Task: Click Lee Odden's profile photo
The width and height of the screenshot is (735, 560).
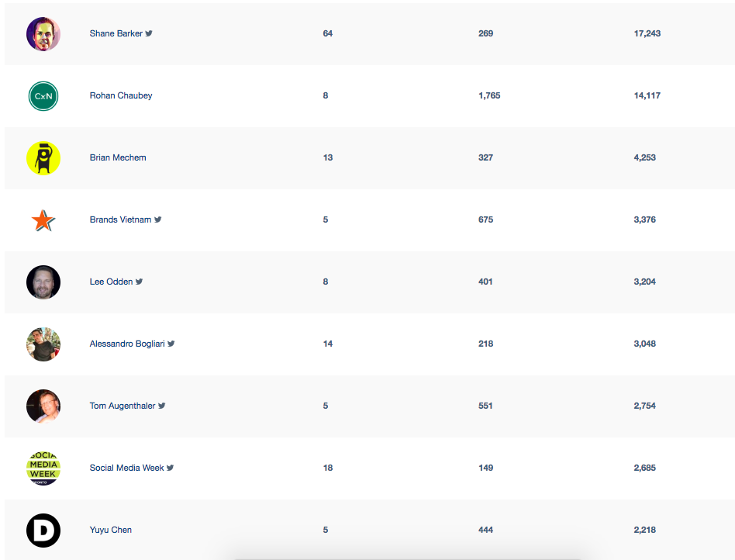Action: click(43, 282)
